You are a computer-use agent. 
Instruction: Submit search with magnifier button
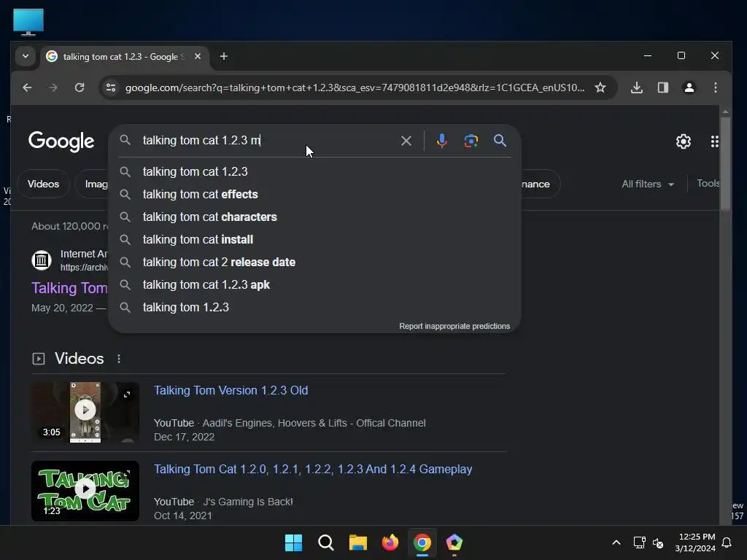coord(500,141)
